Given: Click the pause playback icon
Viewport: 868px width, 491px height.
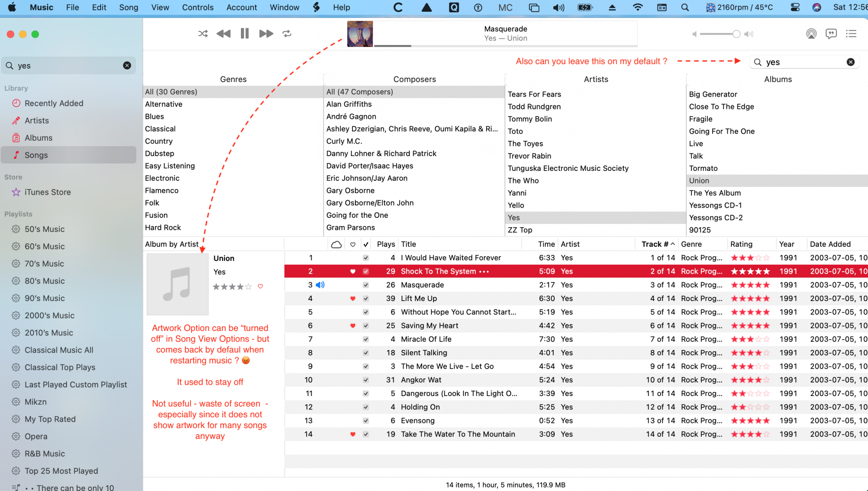Looking at the screenshot, I should (x=244, y=33).
